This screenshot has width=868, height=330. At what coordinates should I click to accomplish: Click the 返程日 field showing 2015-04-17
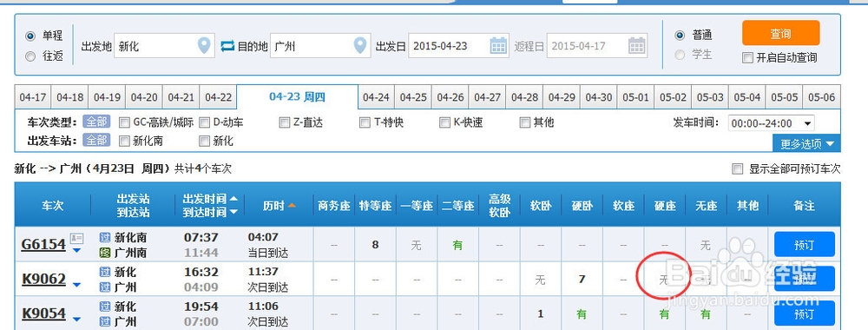(x=597, y=45)
